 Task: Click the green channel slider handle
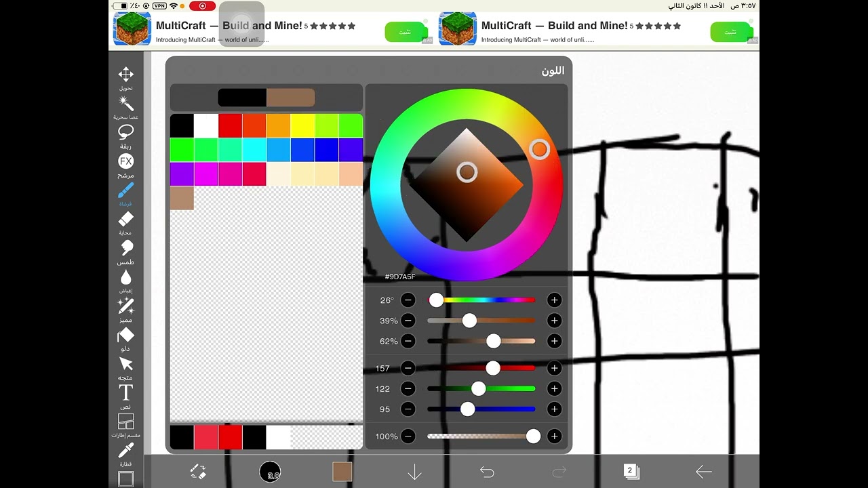tap(478, 388)
